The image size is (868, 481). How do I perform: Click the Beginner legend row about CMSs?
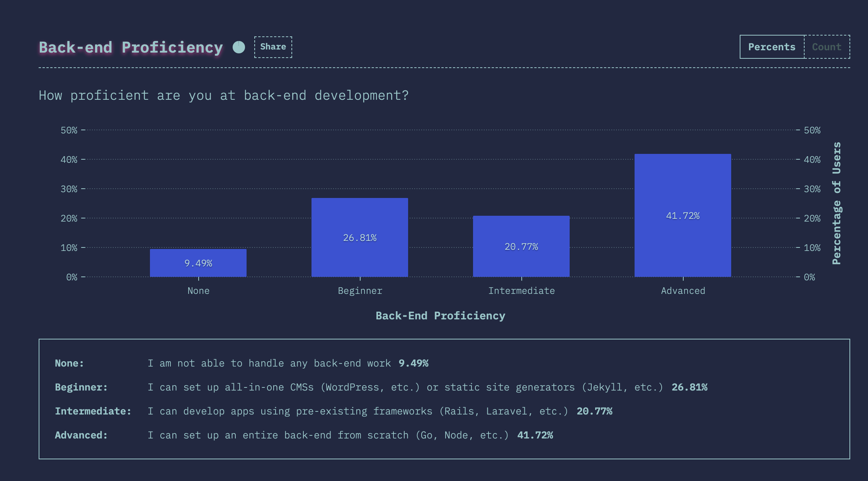[x=405, y=387]
